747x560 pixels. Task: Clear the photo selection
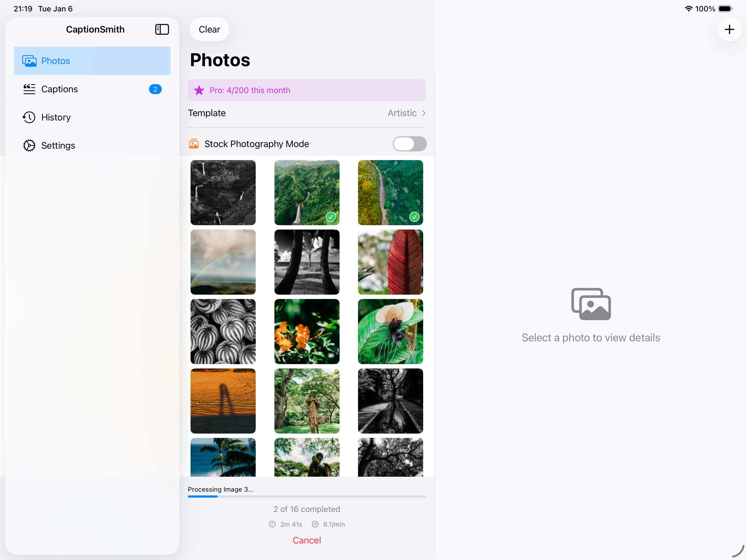click(x=209, y=29)
